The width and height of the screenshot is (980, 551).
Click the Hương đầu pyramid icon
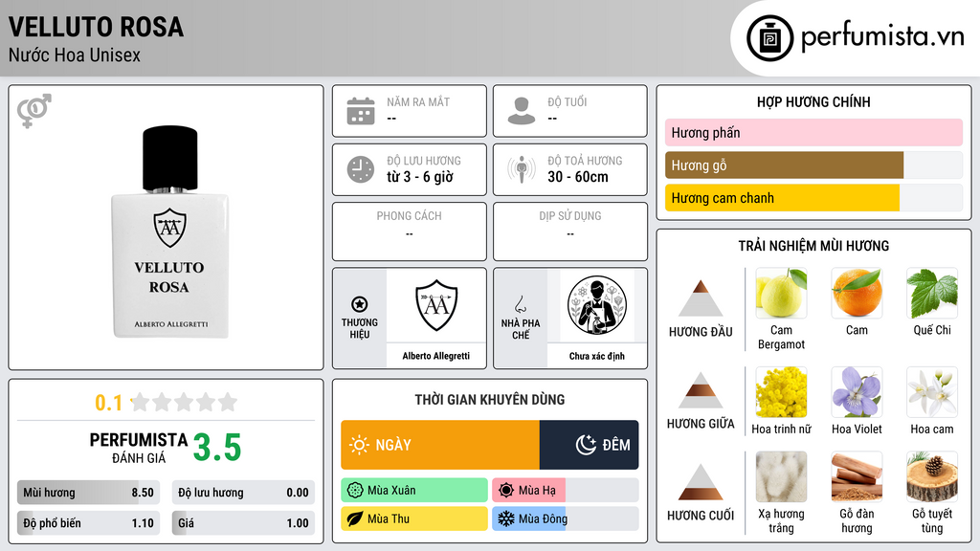click(701, 298)
